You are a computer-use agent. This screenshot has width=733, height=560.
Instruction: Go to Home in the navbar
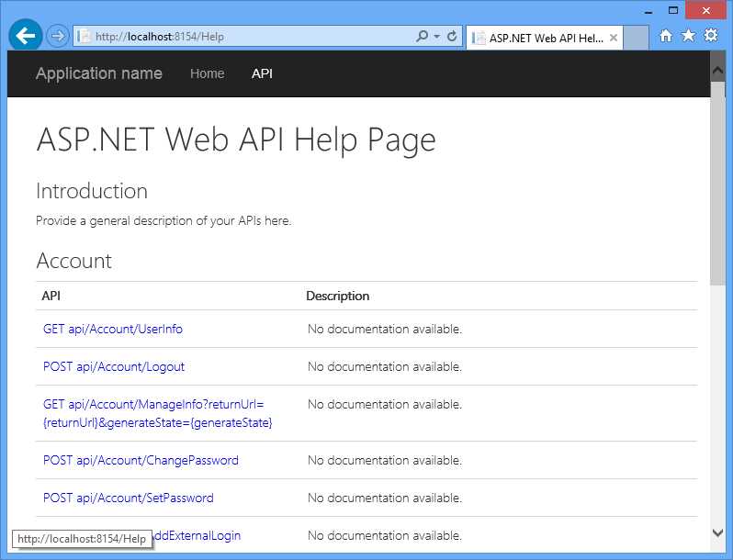207,73
